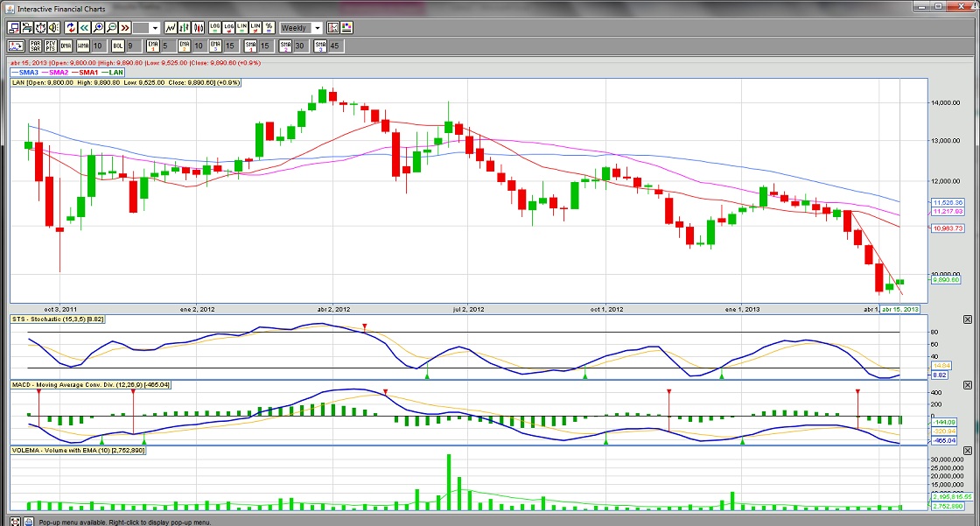Open the blank dropdown beside red arrows

pos(146,28)
